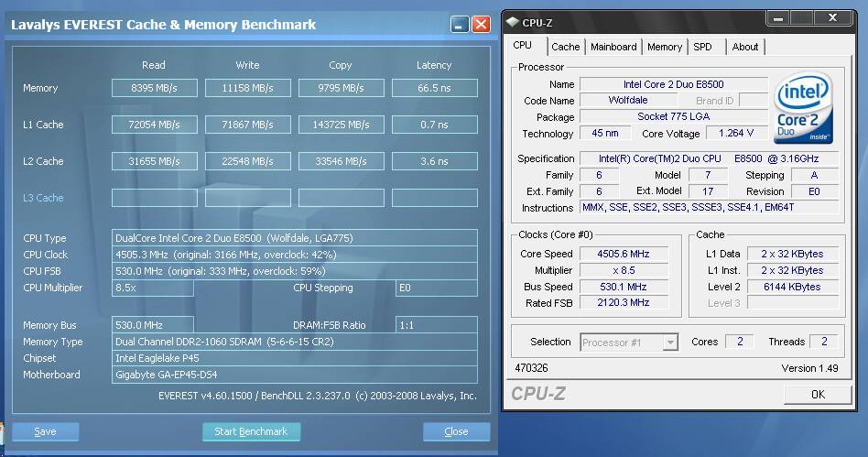Click the Technology 45 nm field
Viewport: 868px width, 457px height.
[x=605, y=133]
